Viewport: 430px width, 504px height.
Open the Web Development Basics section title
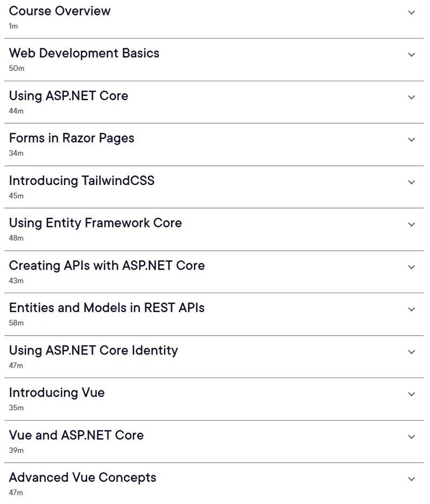pyautogui.click(x=84, y=53)
